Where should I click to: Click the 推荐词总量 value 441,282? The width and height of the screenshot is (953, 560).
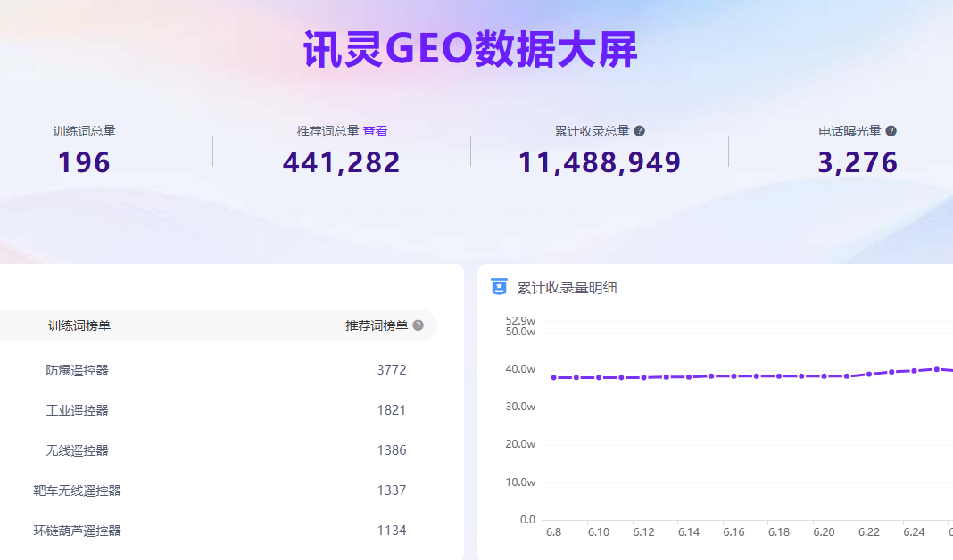click(341, 162)
